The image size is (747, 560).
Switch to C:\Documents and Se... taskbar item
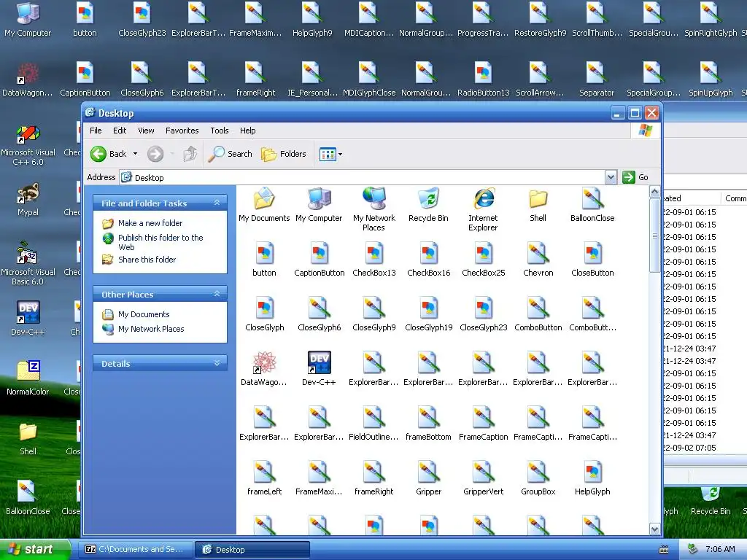[136, 549]
